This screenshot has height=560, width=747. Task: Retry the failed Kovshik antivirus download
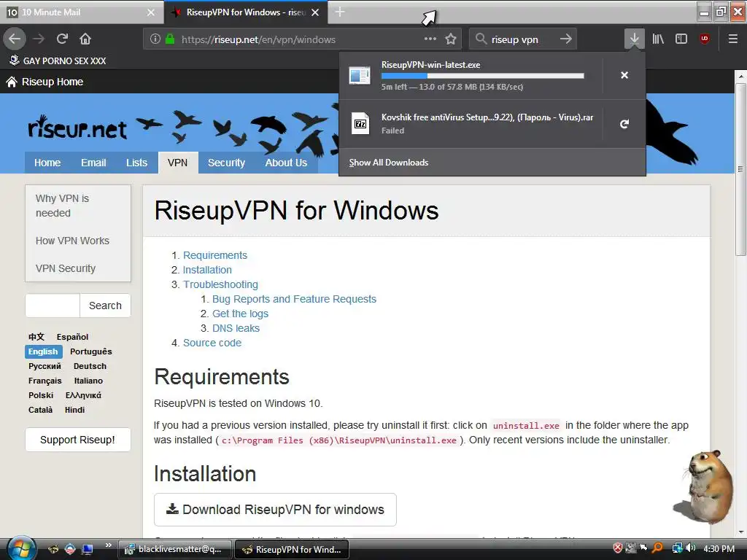[x=624, y=124]
